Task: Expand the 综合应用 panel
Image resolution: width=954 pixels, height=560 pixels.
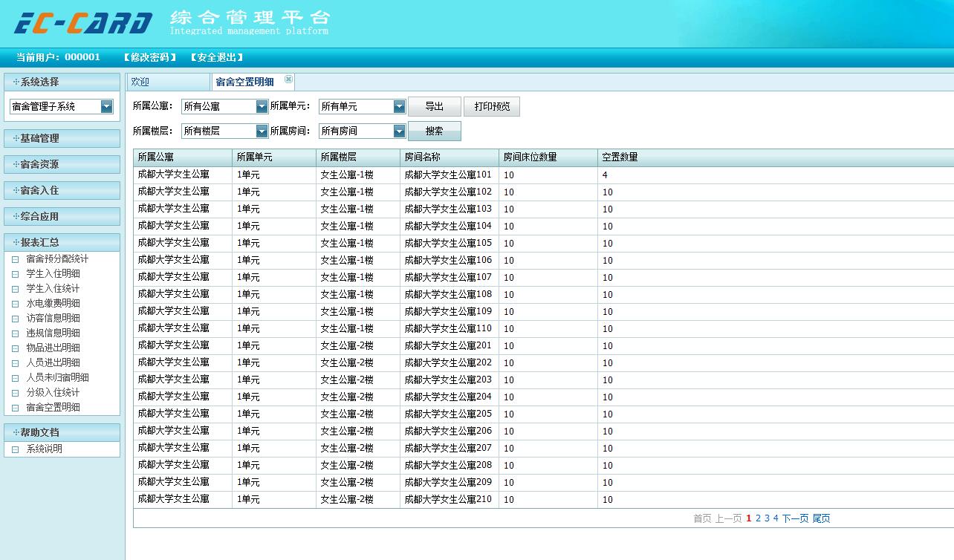Action: pyautogui.click(x=62, y=216)
